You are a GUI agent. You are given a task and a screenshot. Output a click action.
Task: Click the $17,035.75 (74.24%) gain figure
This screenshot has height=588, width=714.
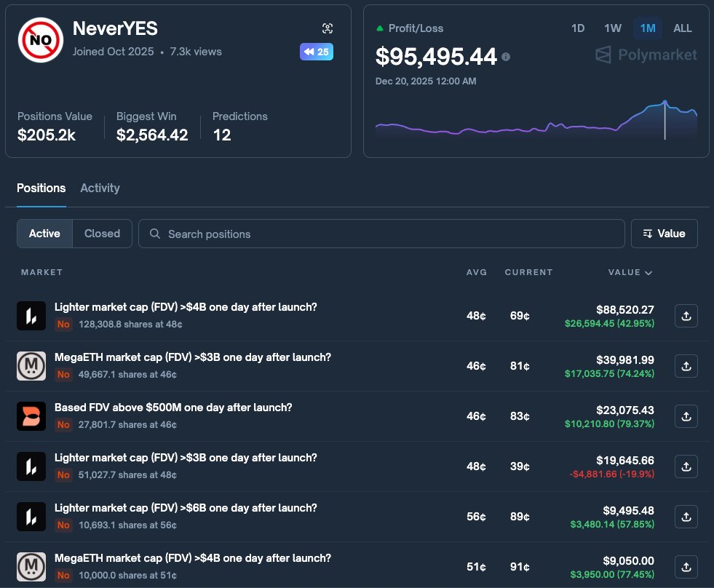coord(609,373)
